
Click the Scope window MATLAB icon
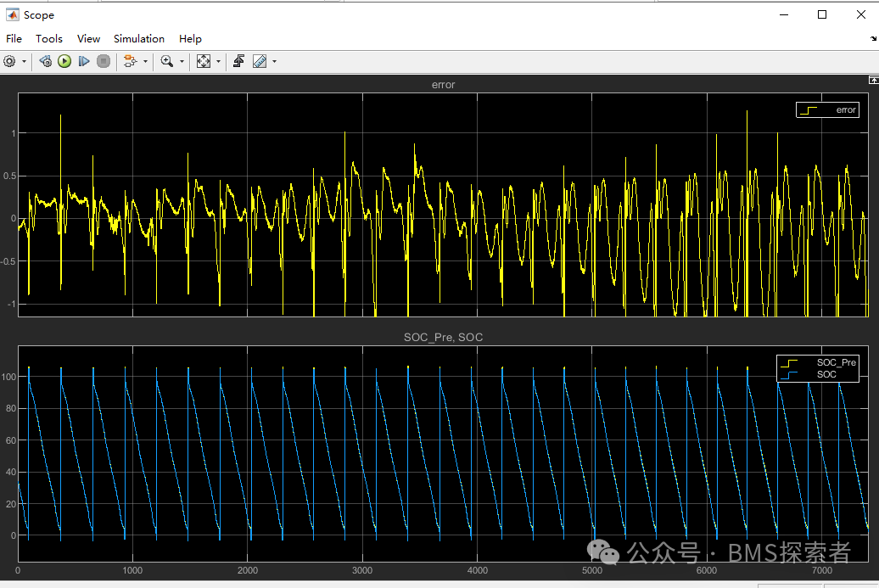[x=13, y=14]
